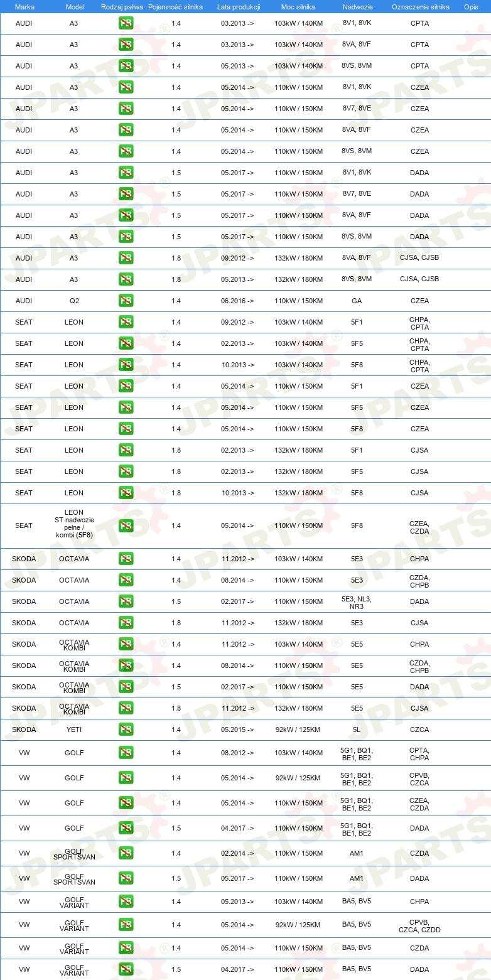Click fuel icon in OCTAVIA 5E3, NL3, NR3 row

(x=126, y=601)
